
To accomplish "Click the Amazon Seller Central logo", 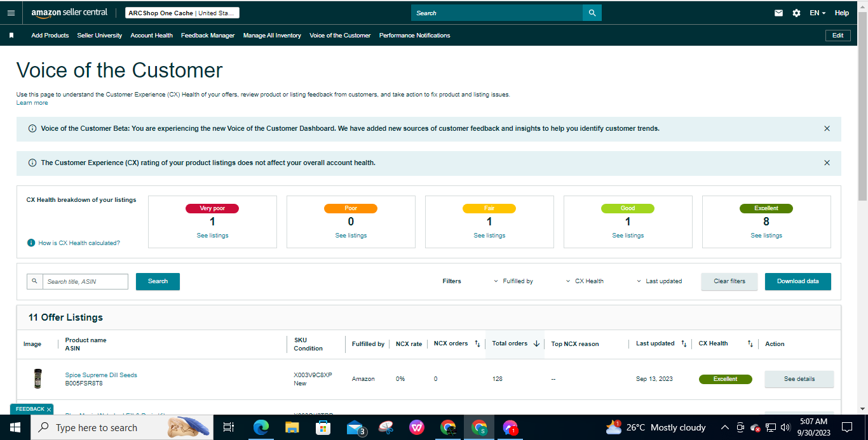I will pyautogui.click(x=69, y=13).
